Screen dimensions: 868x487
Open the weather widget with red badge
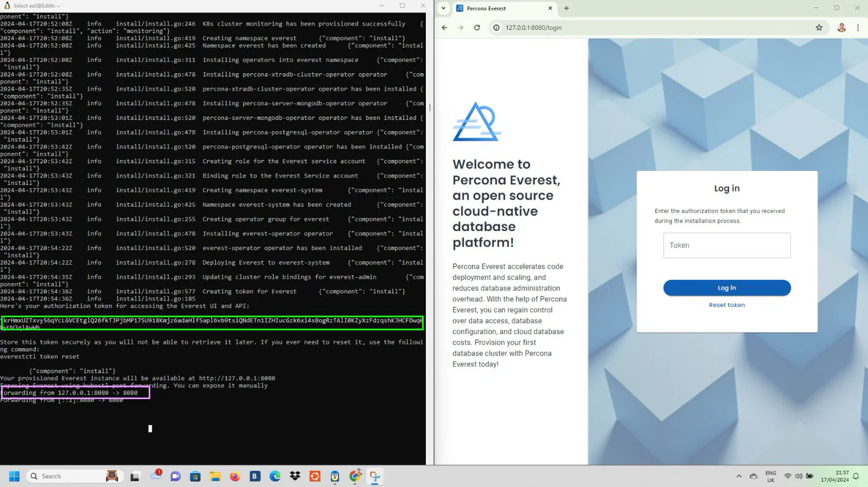coord(156,476)
